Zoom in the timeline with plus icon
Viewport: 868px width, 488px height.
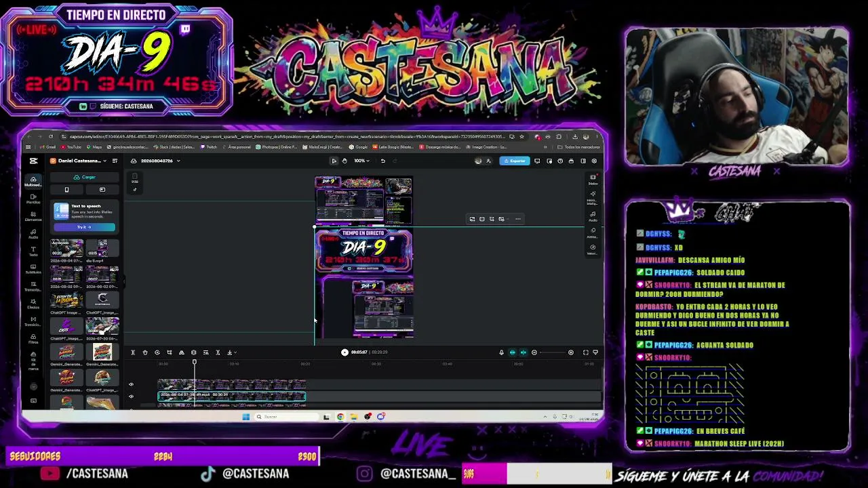tap(571, 352)
